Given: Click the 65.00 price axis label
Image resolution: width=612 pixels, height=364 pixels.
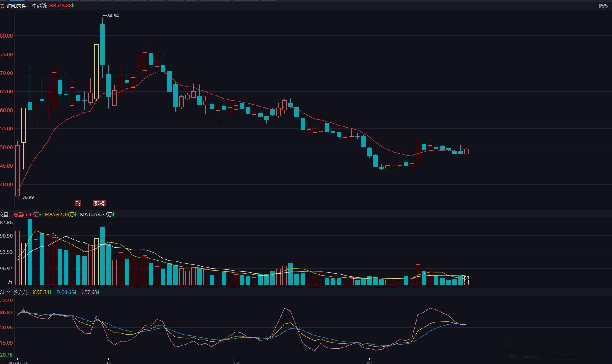Looking at the screenshot, I should pos(6,91).
